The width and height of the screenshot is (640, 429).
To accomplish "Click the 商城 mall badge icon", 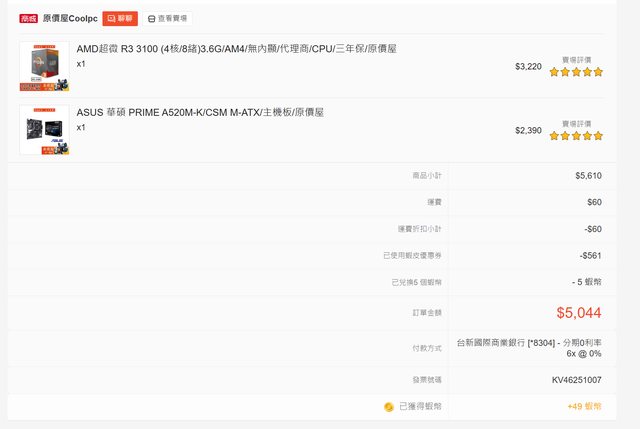I will point(29,19).
